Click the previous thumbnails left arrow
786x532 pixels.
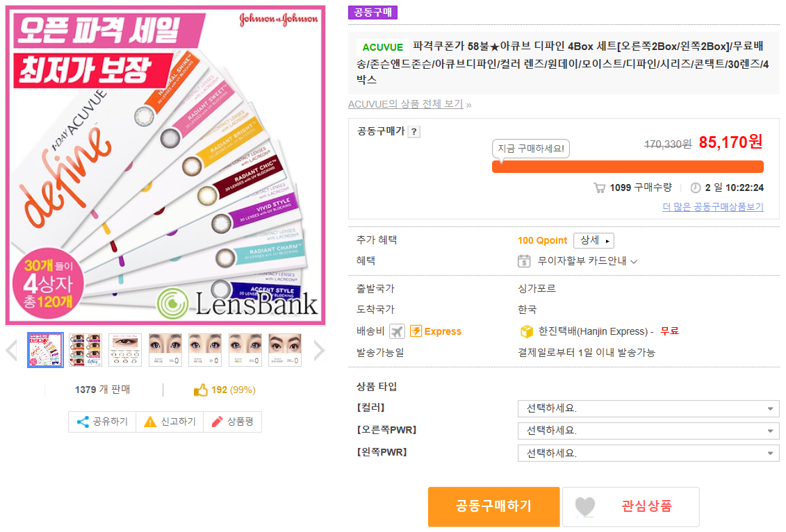pos(12,350)
